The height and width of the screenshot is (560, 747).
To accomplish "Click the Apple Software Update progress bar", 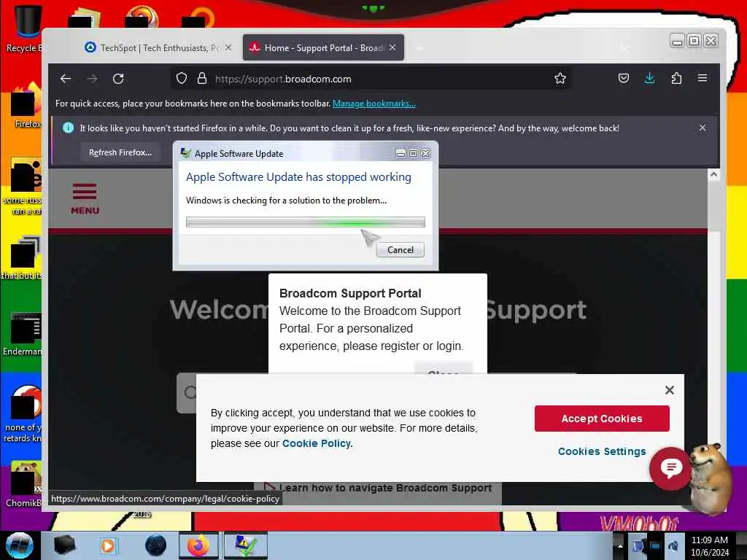I will (306, 222).
